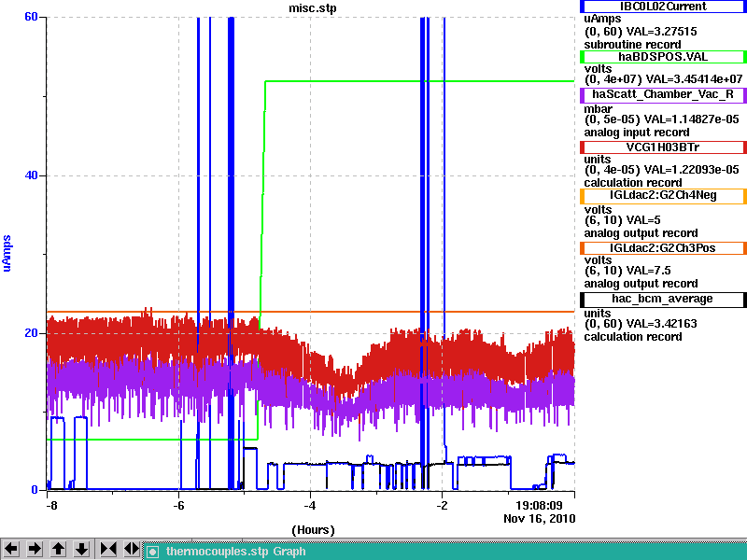Screen dimensions: 747x560
Task: Click the mbar units label
Action: click(598, 109)
